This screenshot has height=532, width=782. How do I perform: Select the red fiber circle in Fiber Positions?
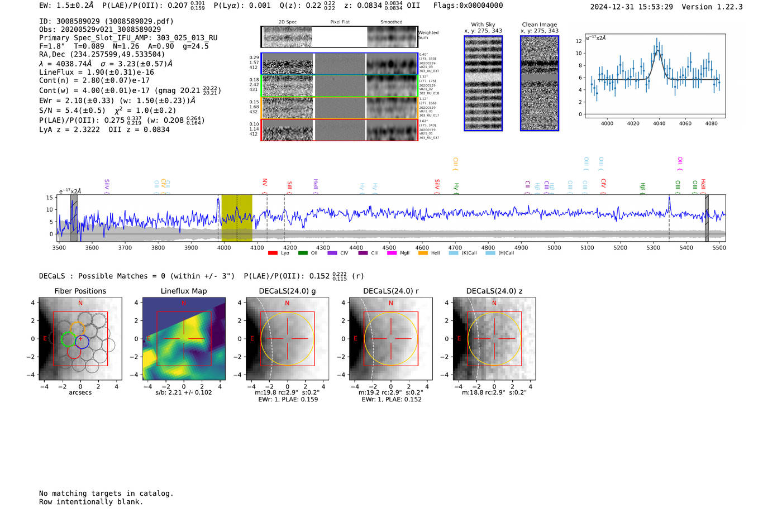[x=74, y=351]
